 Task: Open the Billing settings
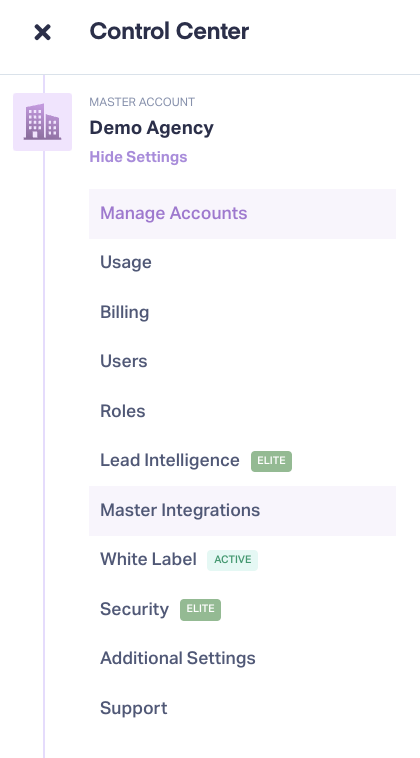click(x=243, y=312)
